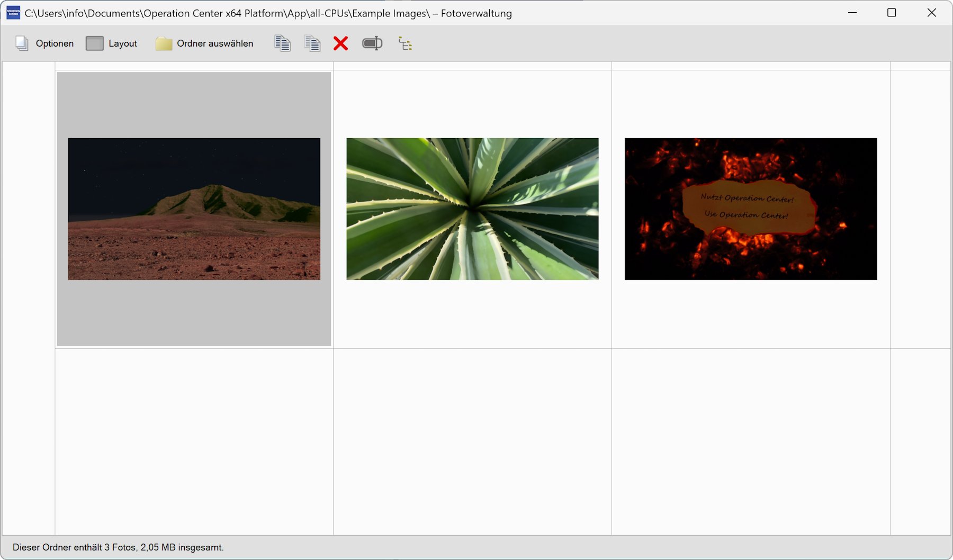Minimize the Fotoverwaltung window

pyautogui.click(x=852, y=13)
